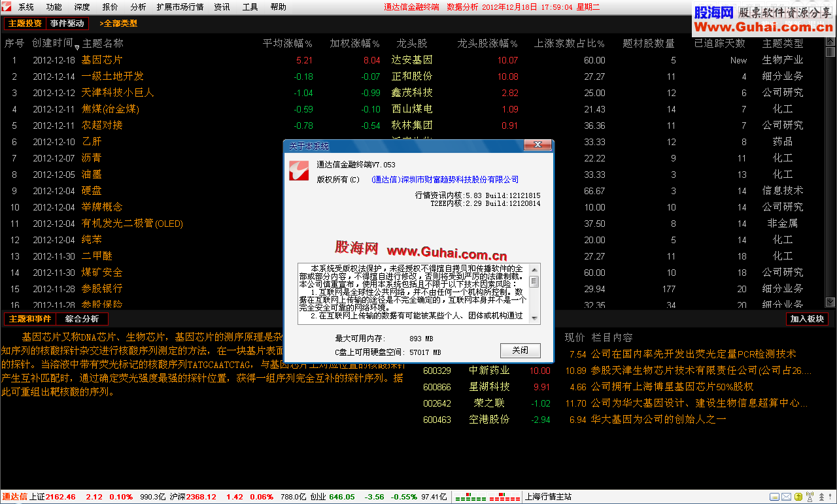Click the 创业 index value 646.05

pyautogui.click(x=342, y=497)
